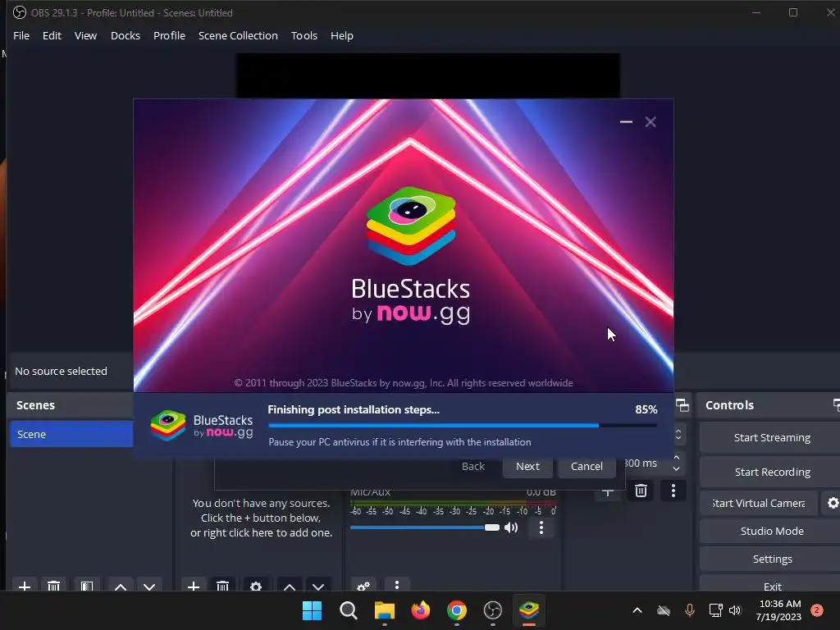Mute the Mic/Aux speaker icon
This screenshot has width=840, height=630.
(x=512, y=527)
